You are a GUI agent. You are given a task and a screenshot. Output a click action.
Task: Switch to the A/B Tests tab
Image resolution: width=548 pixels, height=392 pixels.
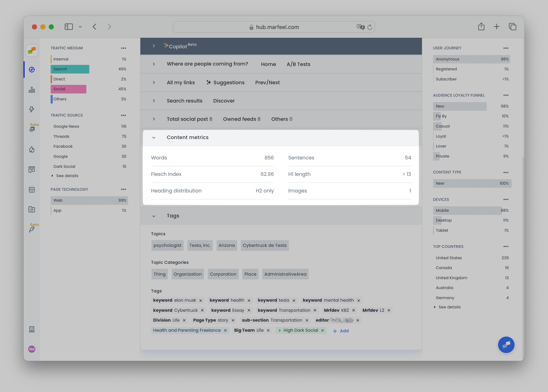(298, 64)
